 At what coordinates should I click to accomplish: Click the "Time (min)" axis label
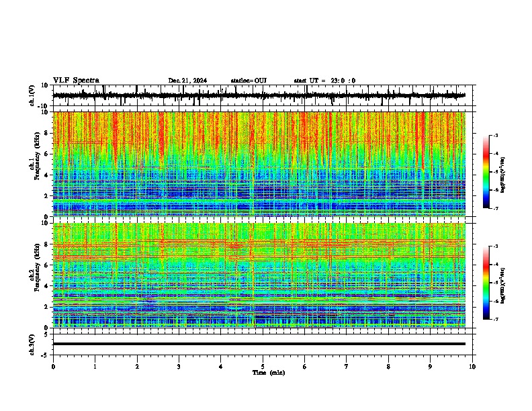269,373
